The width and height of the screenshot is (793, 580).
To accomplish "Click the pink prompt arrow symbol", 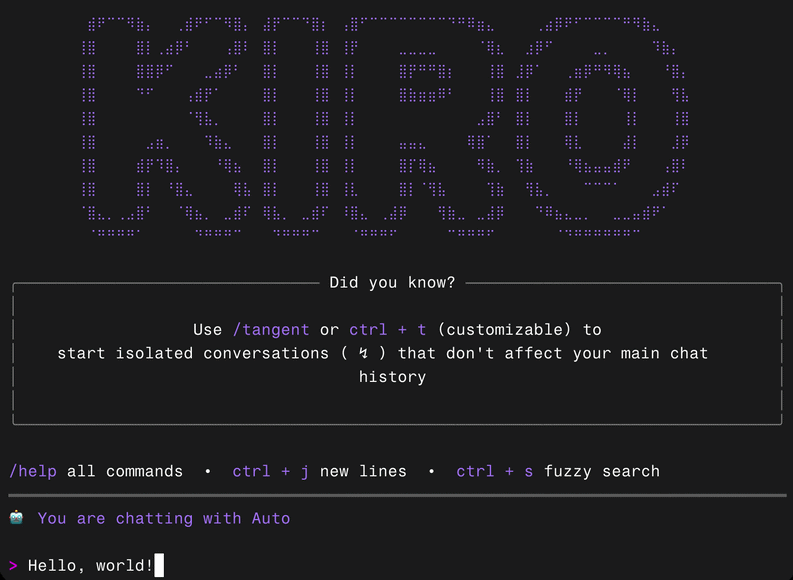I will tap(13, 565).
